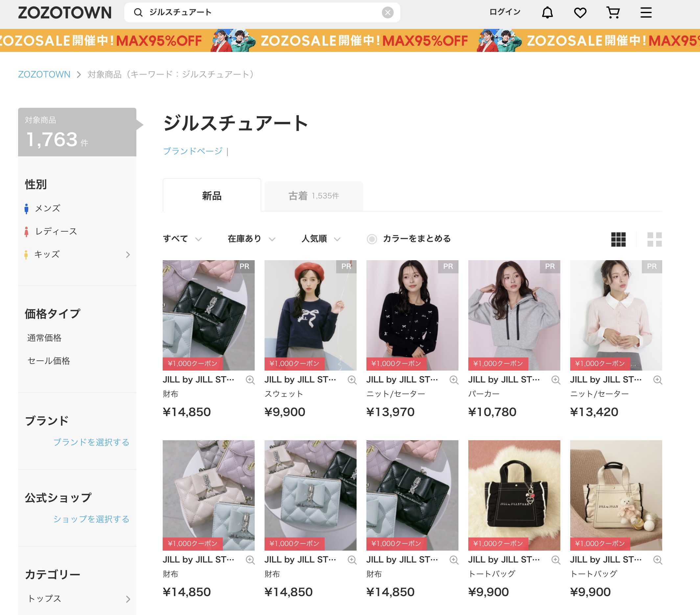700x615 pixels.
Task: Open the 人気順 sort dropdown
Action: coord(320,239)
